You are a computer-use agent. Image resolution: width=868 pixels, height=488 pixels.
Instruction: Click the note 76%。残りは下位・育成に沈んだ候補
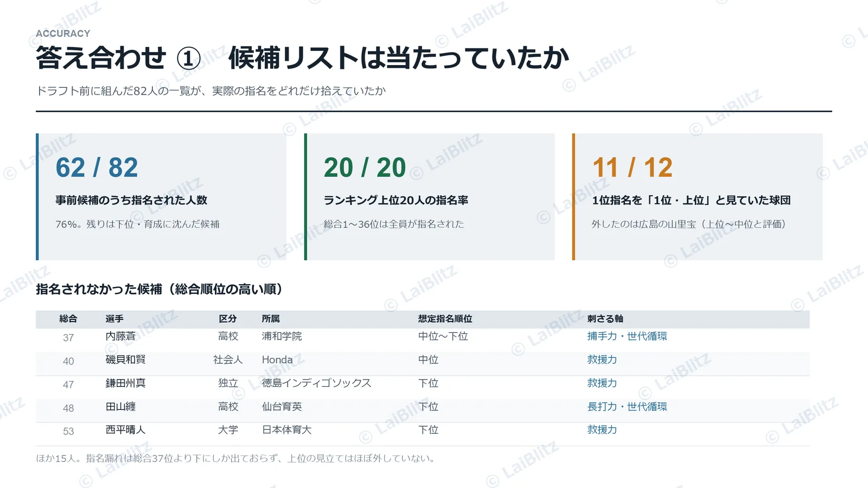coord(137,224)
